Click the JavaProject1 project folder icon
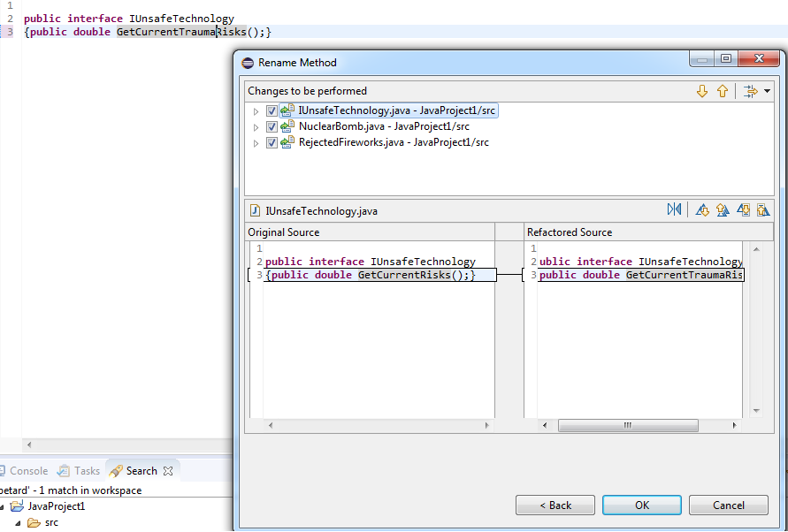 (x=17, y=505)
